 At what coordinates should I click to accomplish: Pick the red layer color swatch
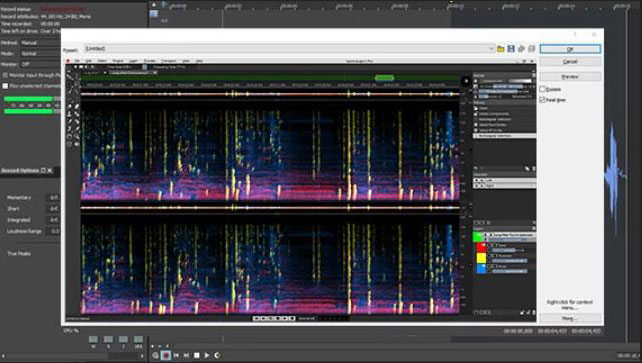click(x=481, y=248)
